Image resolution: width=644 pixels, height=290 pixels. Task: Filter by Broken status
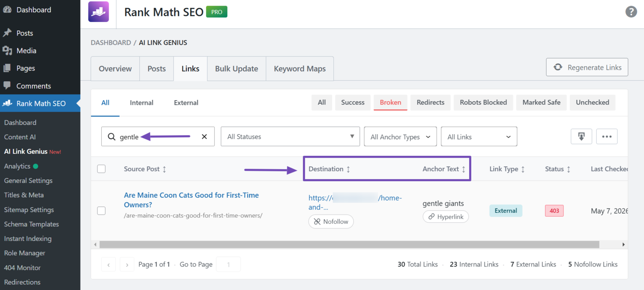pos(391,102)
